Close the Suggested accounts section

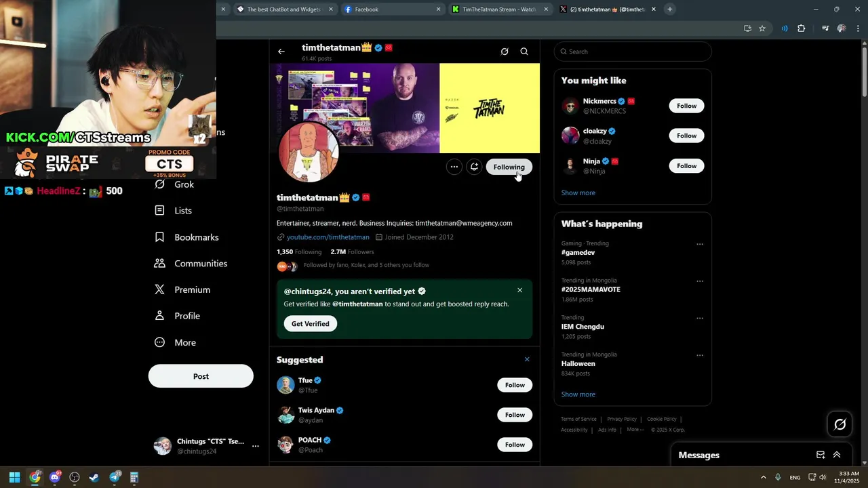[527, 359]
